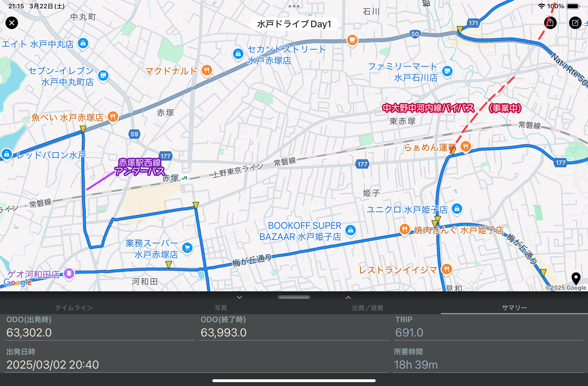Screen dimensions: 588x386
Task: Tap the 東赤塚 area label
Action: (x=402, y=121)
